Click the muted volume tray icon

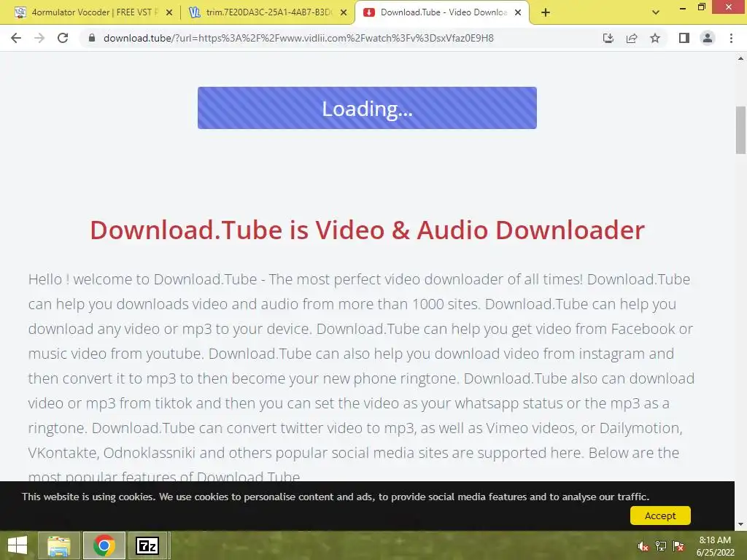643,546
